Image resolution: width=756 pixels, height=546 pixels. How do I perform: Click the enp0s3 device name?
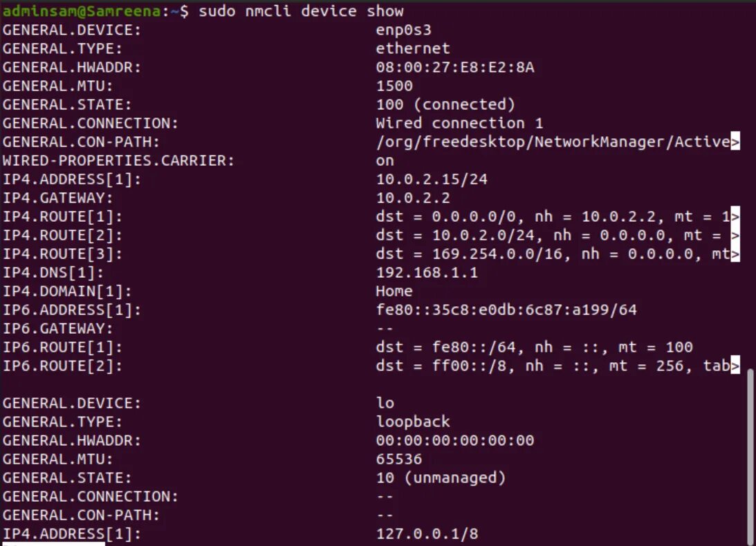pyautogui.click(x=403, y=30)
